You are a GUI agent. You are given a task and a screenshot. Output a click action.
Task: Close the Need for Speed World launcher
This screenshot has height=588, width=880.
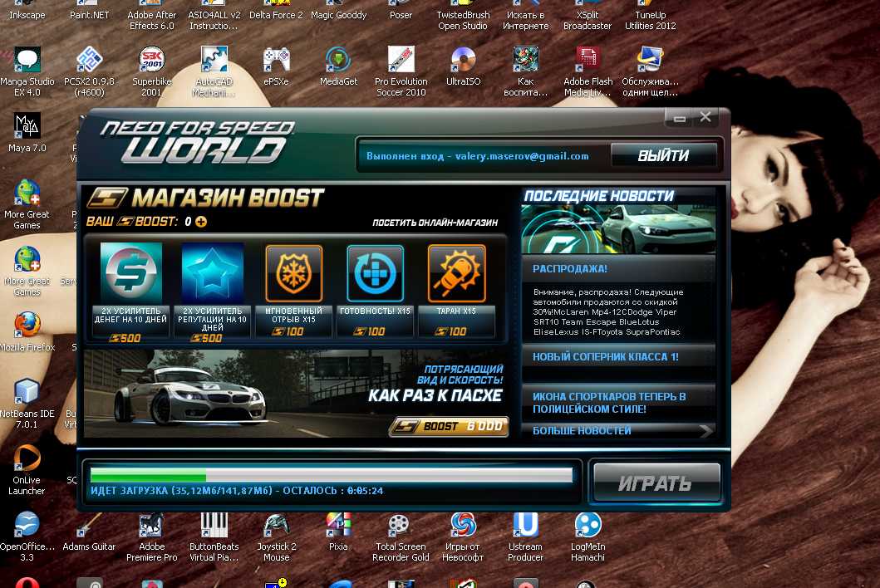(705, 117)
